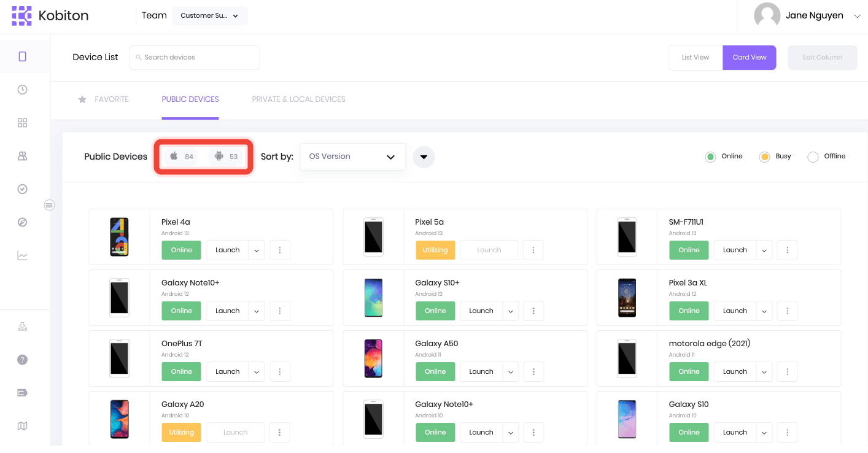The width and height of the screenshot is (868, 453).
Task: Open three-dot menu for motorola edge (2021)
Action: pos(787,371)
